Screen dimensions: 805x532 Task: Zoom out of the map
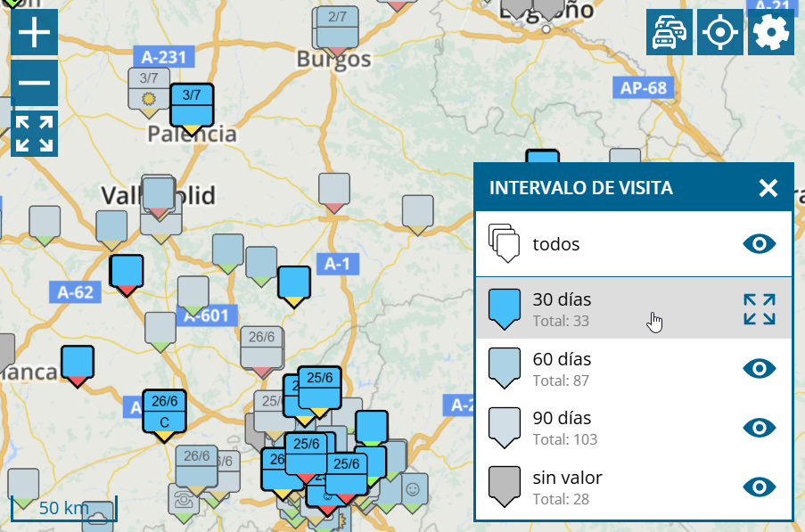point(34,83)
